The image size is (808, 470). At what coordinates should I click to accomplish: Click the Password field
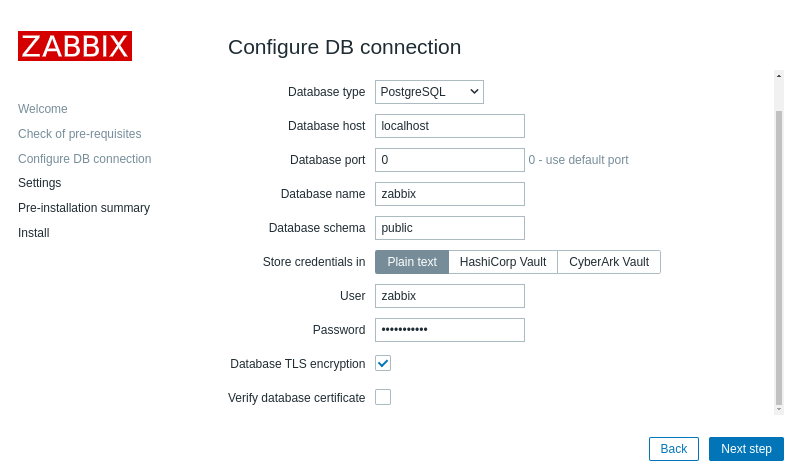pyautogui.click(x=450, y=330)
